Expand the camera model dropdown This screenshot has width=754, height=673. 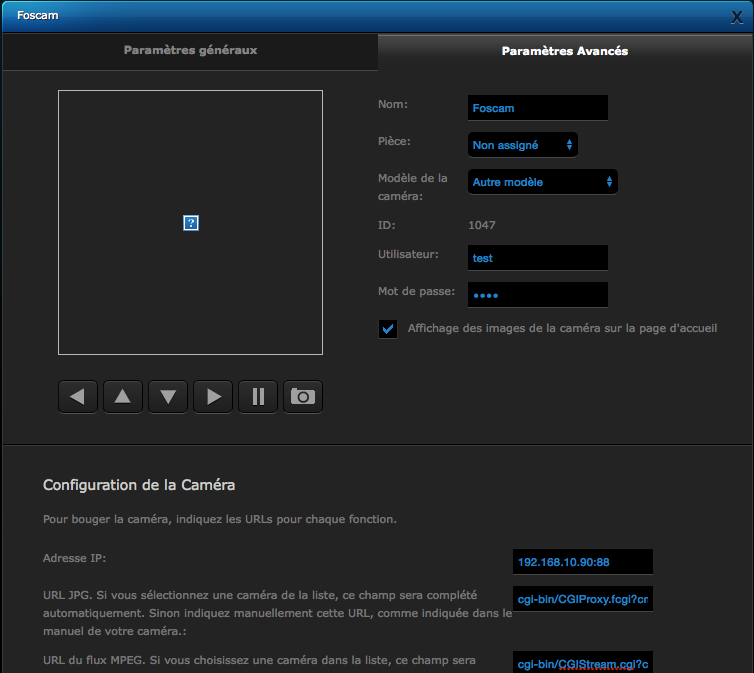(x=542, y=182)
